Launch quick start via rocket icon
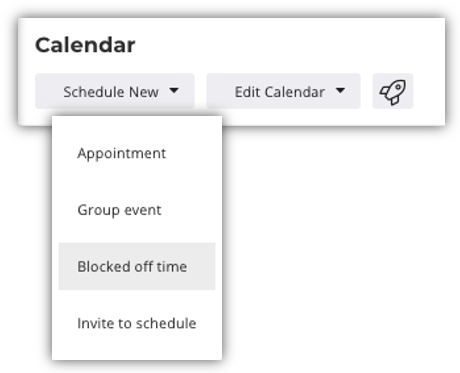 pyautogui.click(x=393, y=91)
